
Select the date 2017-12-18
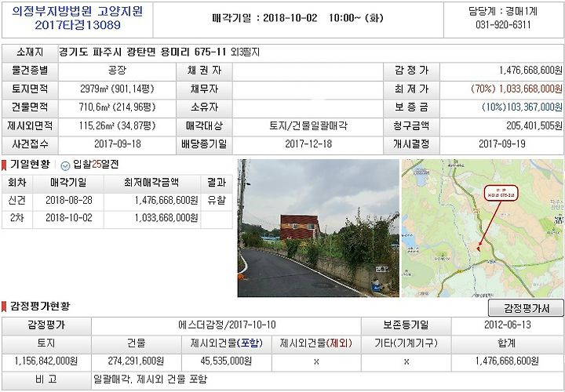point(308,144)
